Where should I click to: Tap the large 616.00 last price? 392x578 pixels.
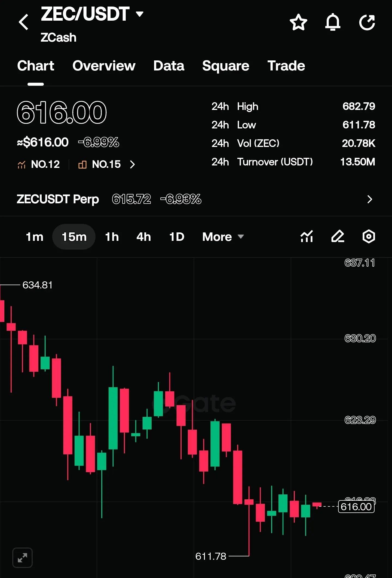62,112
